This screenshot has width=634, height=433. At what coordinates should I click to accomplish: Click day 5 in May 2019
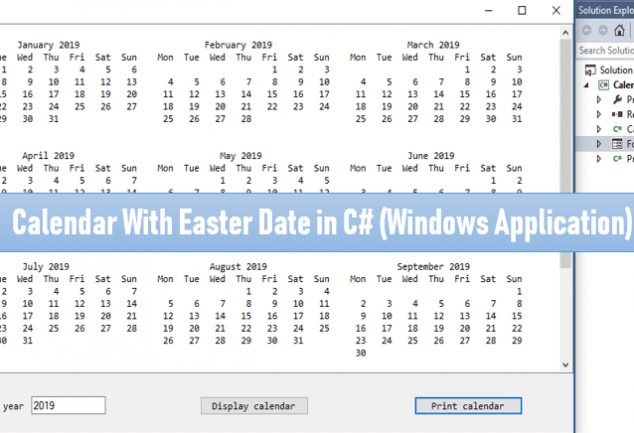pos(327,181)
